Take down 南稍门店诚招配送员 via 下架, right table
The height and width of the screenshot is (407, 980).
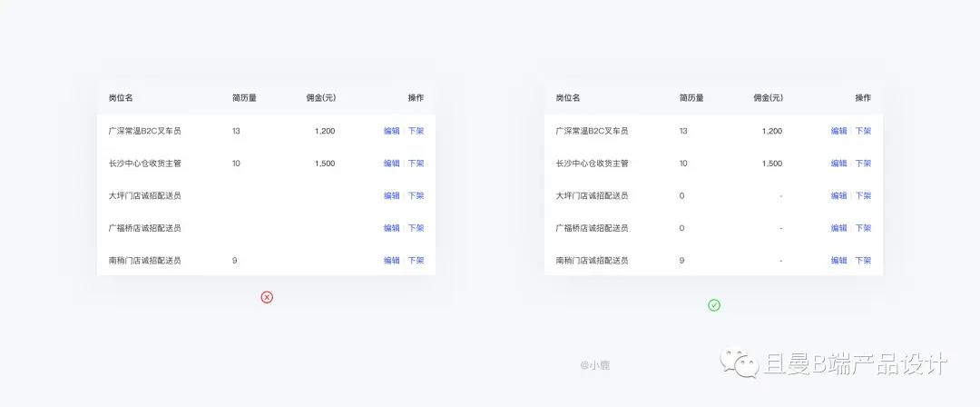pyautogui.click(x=863, y=261)
